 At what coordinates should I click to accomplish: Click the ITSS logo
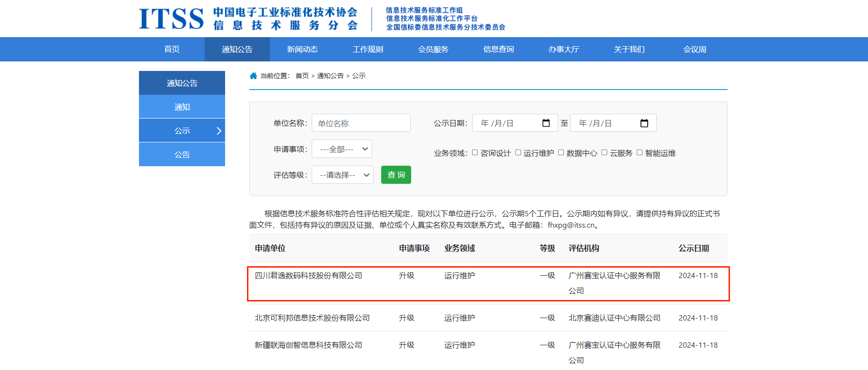[171, 19]
